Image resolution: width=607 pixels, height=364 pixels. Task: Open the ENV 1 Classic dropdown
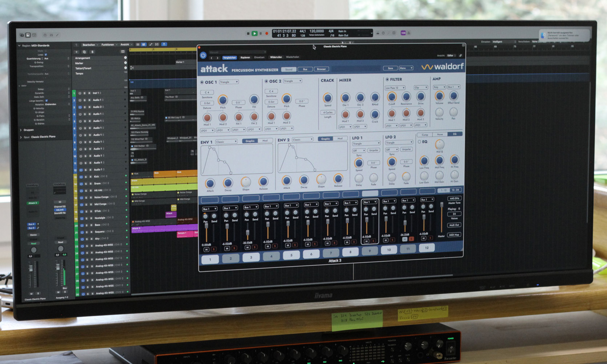click(x=226, y=142)
